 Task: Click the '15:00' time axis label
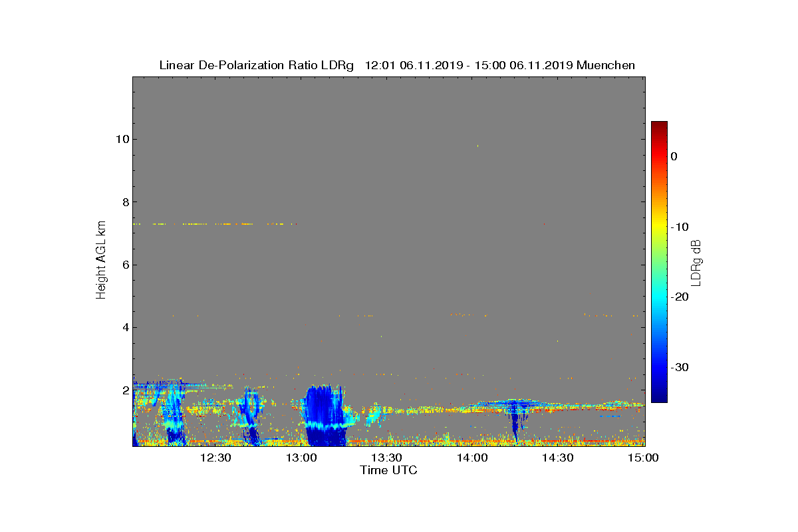tap(643, 458)
